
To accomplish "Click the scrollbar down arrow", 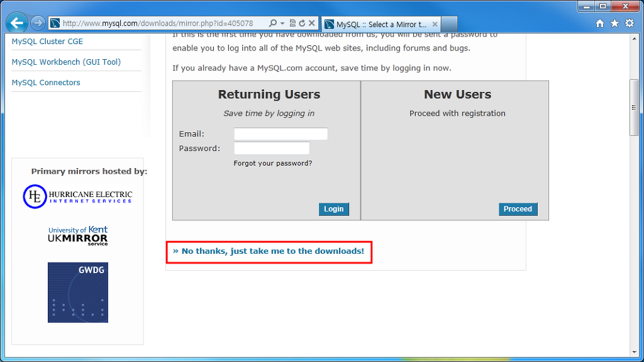I will pyautogui.click(x=634, y=353).
